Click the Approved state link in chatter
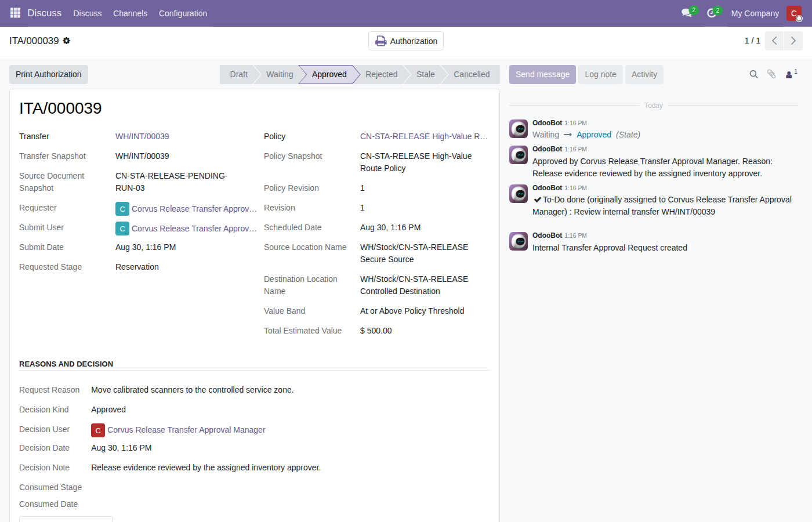The height and width of the screenshot is (522, 812). (594, 135)
